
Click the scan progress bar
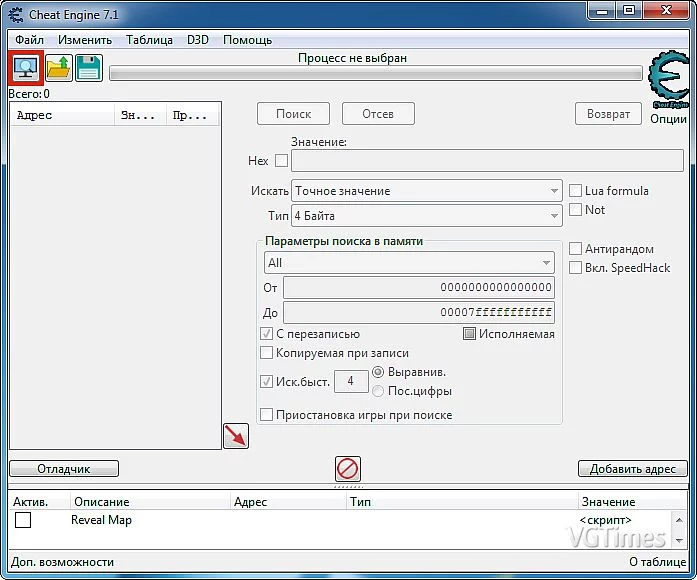click(376, 73)
